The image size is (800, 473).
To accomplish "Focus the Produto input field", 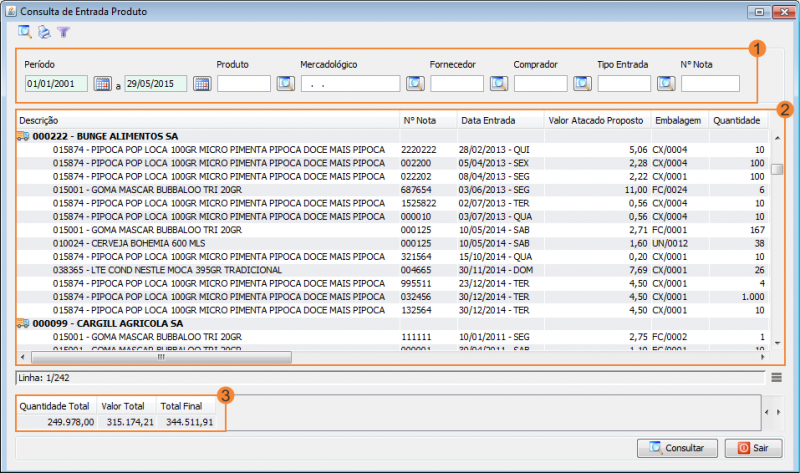I will pyautogui.click(x=244, y=84).
